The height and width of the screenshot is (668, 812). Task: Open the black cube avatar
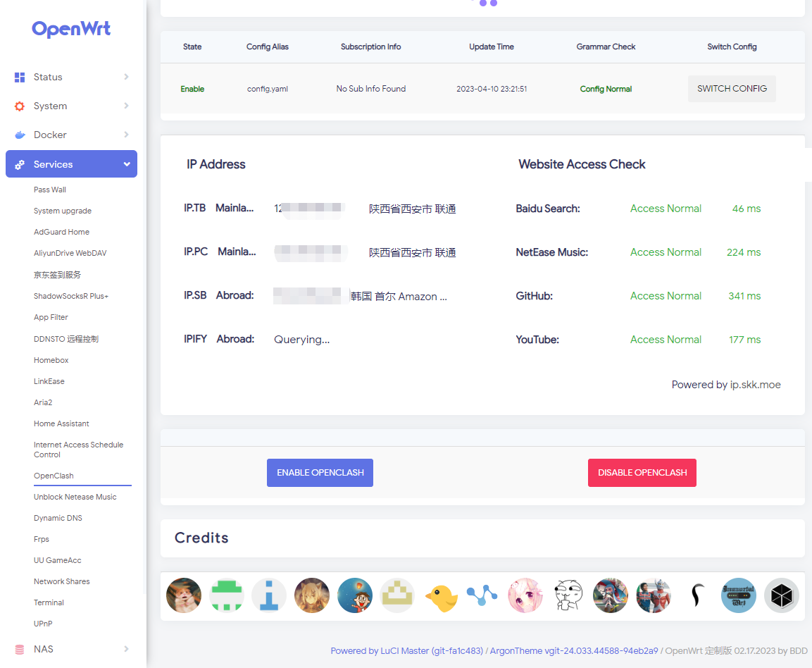click(782, 595)
